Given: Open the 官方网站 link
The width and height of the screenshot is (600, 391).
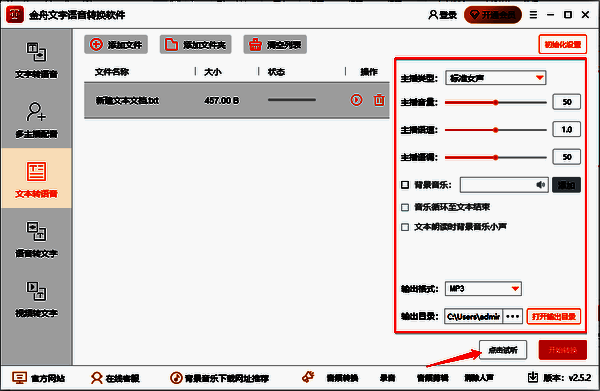Looking at the screenshot, I should pyautogui.click(x=38, y=378).
